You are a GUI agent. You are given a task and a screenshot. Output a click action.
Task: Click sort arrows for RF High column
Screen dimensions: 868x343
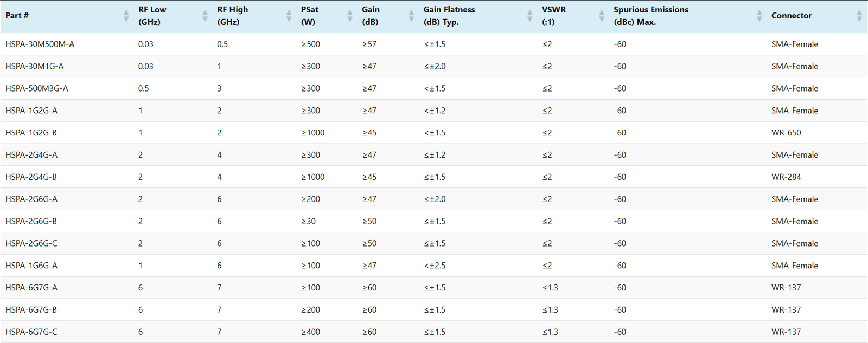289,16
